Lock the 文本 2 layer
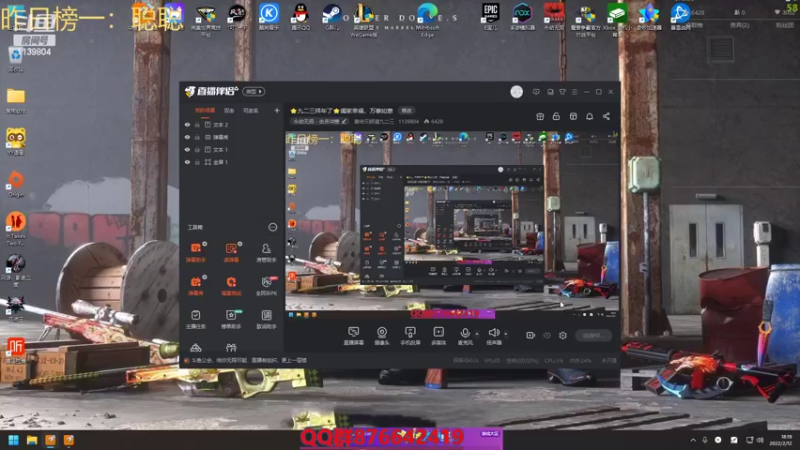Viewport: 800px width, 450px height. [x=197, y=124]
